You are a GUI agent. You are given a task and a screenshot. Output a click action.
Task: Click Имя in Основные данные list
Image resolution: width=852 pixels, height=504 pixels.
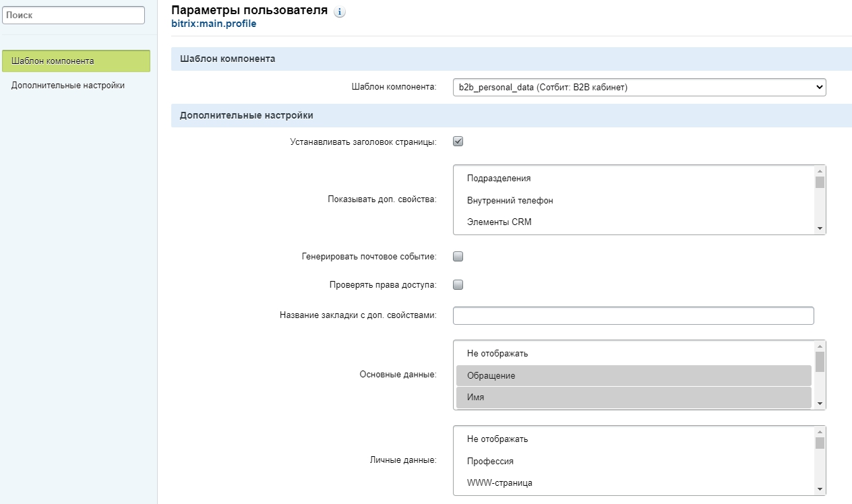click(x=634, y=397)
